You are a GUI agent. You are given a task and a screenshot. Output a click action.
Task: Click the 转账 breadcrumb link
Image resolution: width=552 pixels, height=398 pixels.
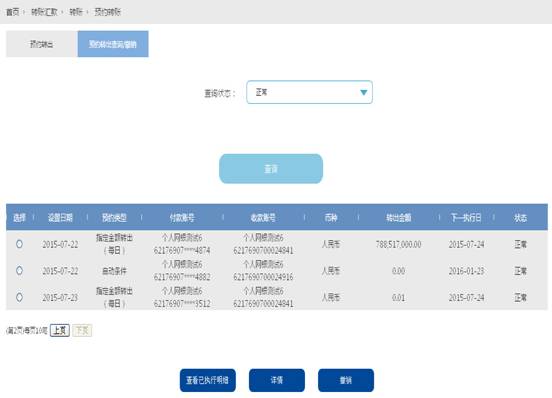click(x=76, y=12)
